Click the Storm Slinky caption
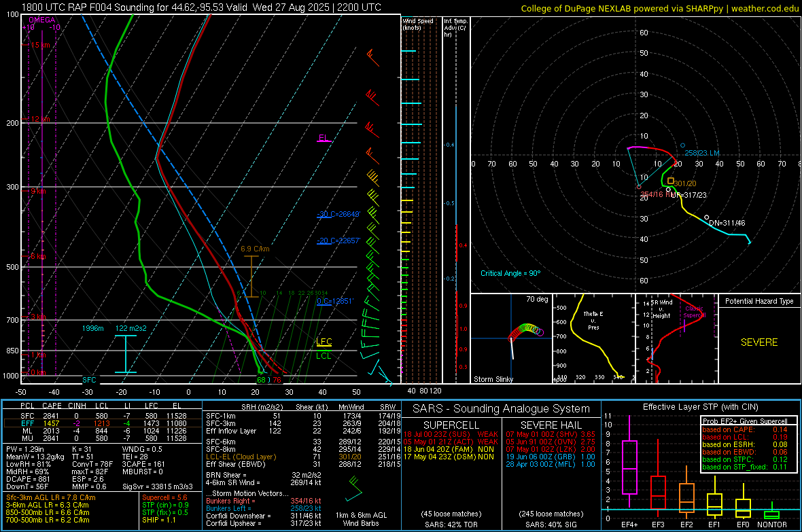The height and width of the screenshot is (532, 802). click(x=493, y=379)
